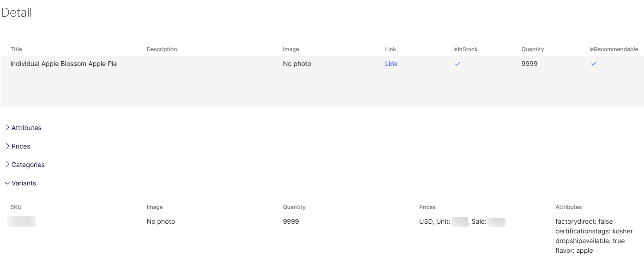Click the isInStock column header

(465, 49)
